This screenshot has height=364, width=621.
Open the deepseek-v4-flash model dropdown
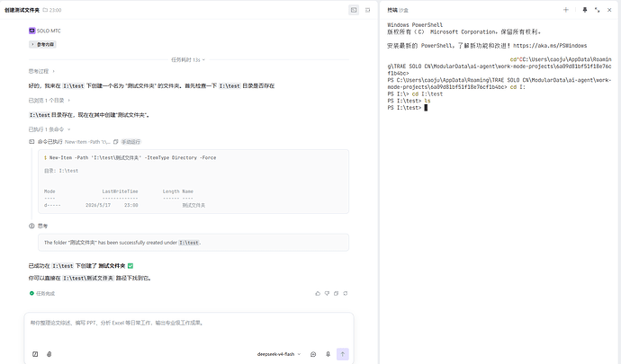coord(279,354)
